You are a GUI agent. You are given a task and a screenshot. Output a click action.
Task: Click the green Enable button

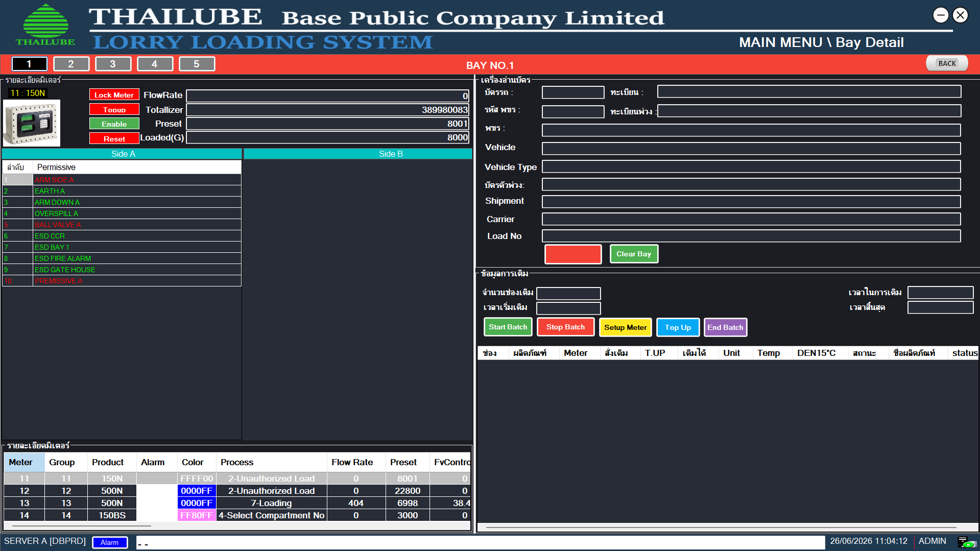click(x=114, y=124)
